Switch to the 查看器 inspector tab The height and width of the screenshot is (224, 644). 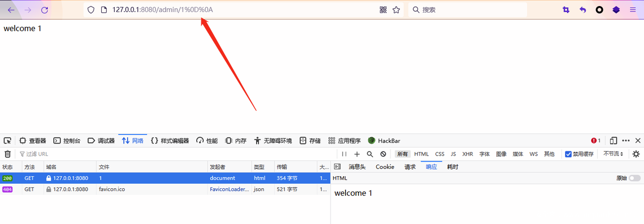click(x=33, y=141)
